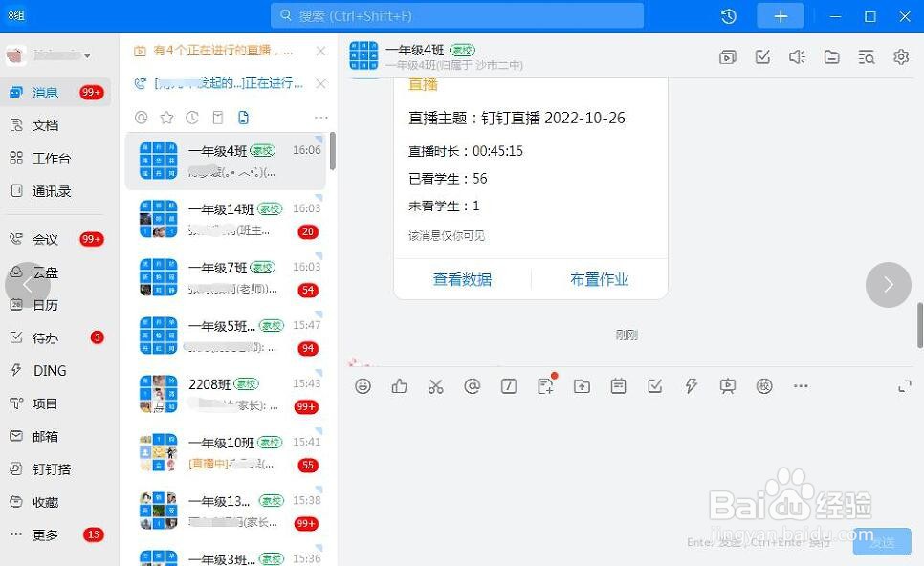924x566 pixels.
Task: Open 一年级10班 live conversation
Action: point(226,452)
